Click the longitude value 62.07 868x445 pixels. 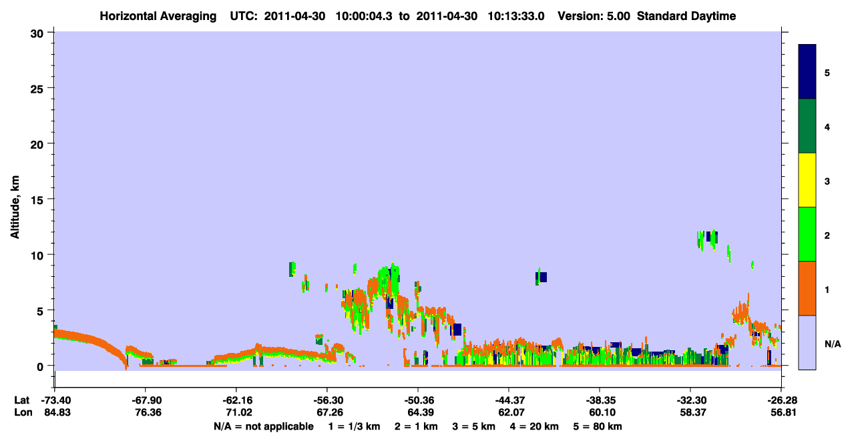coord(510,413)
